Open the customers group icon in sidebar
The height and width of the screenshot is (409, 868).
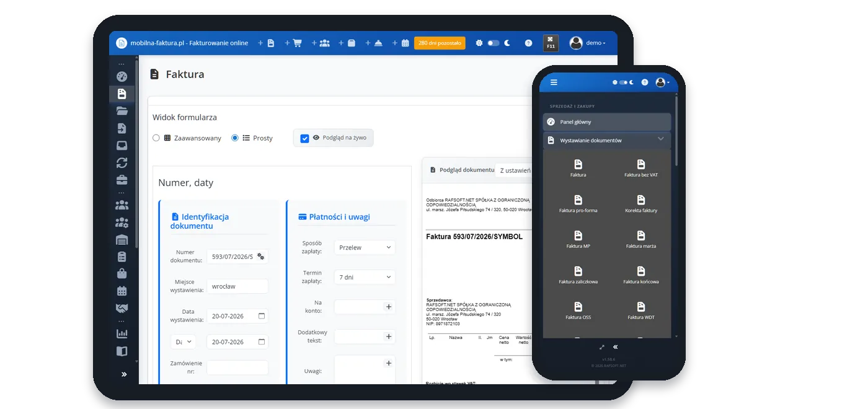[x=122, y=205]
